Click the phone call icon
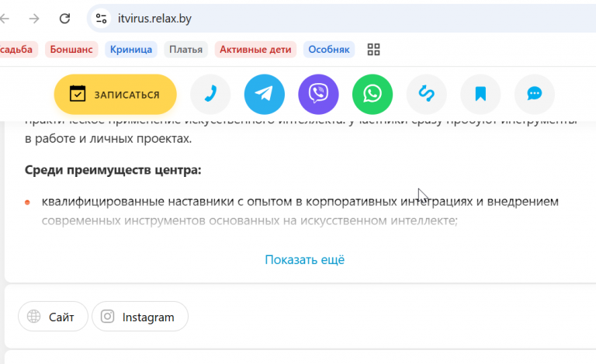Image resolution: width=596 pixels, height=364 pixels. [210, 94]
